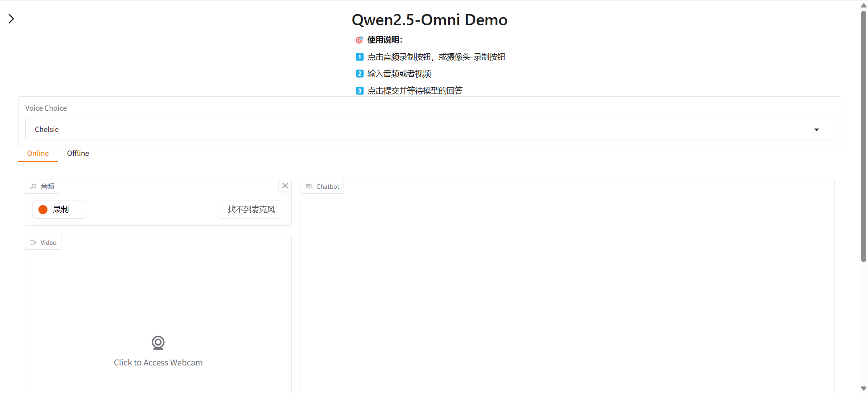The image size is (868, 393).
Task: Open the Voice Choice dropdown arrow
Action: [x=816, y=130]
